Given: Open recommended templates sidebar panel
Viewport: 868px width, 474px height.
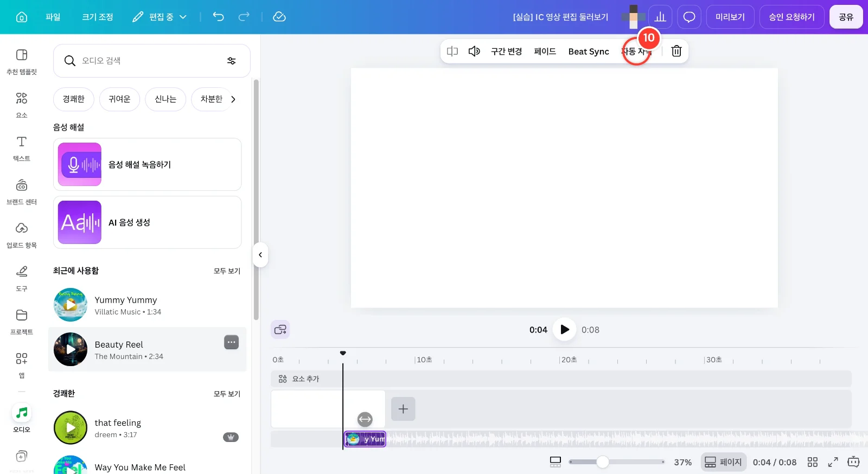Looking at the screenshot, I should [x=22, y=62].
